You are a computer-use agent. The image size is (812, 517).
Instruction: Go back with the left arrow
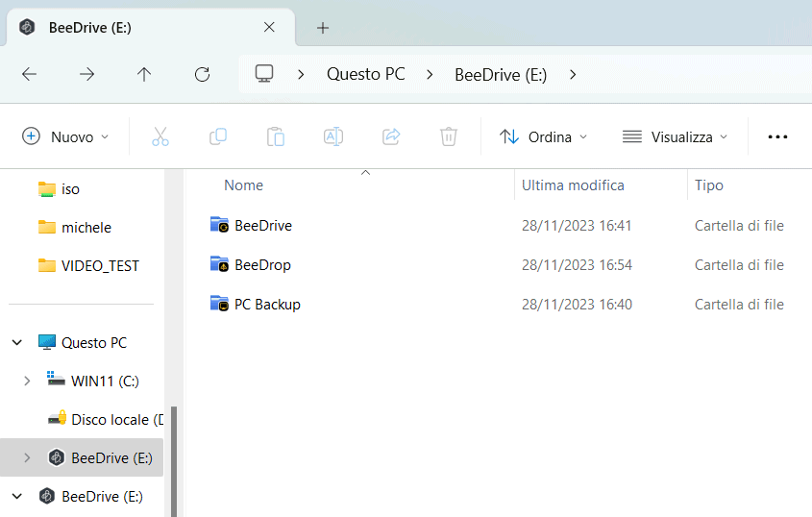pos(29,75)
